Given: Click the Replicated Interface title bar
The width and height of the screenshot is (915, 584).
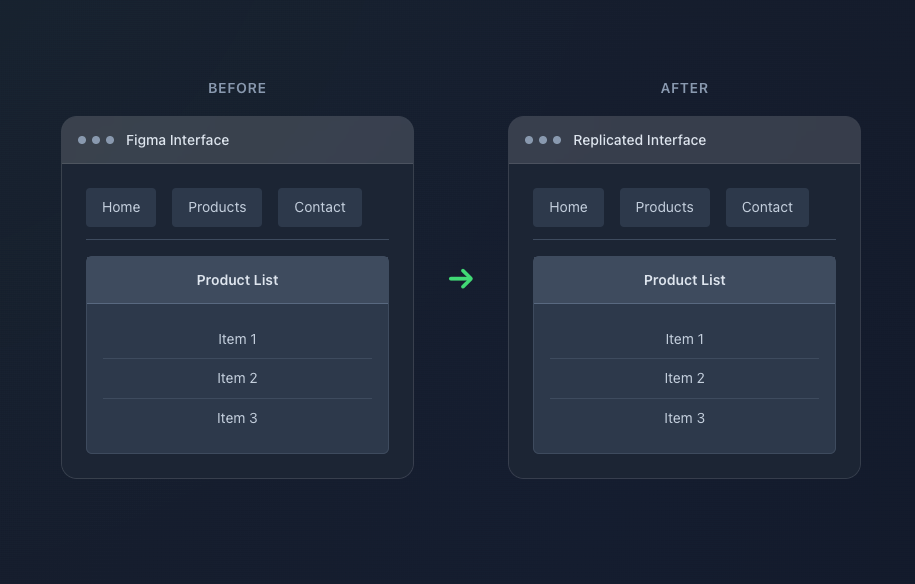Looking at the screenshot, I should pos(684,140).
